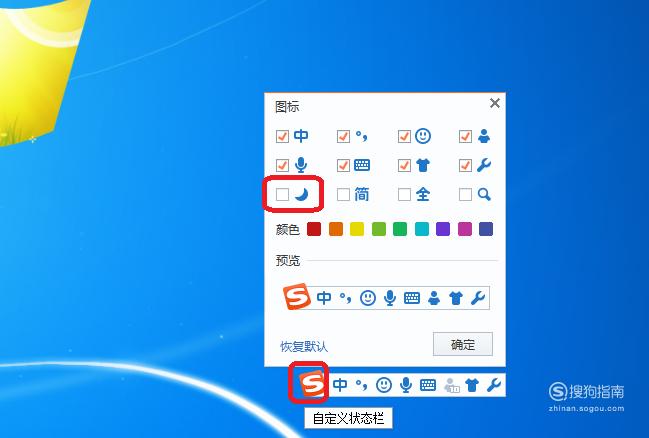
Task: Pick the yellow color swatch
Action: pos(357,229)
